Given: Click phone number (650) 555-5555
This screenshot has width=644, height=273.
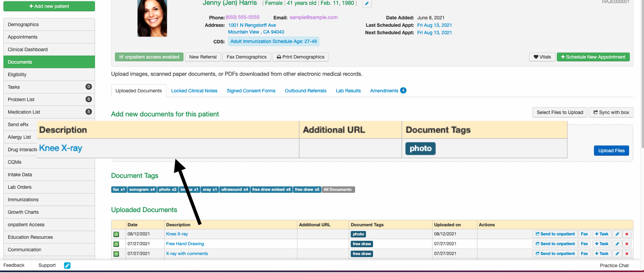Looking at the screenshot, I should [242, 17].
